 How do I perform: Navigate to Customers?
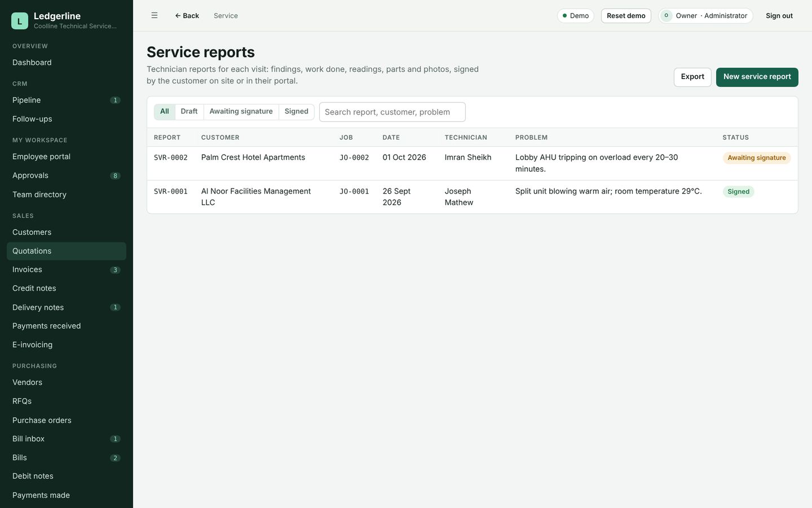coord(67,233)
